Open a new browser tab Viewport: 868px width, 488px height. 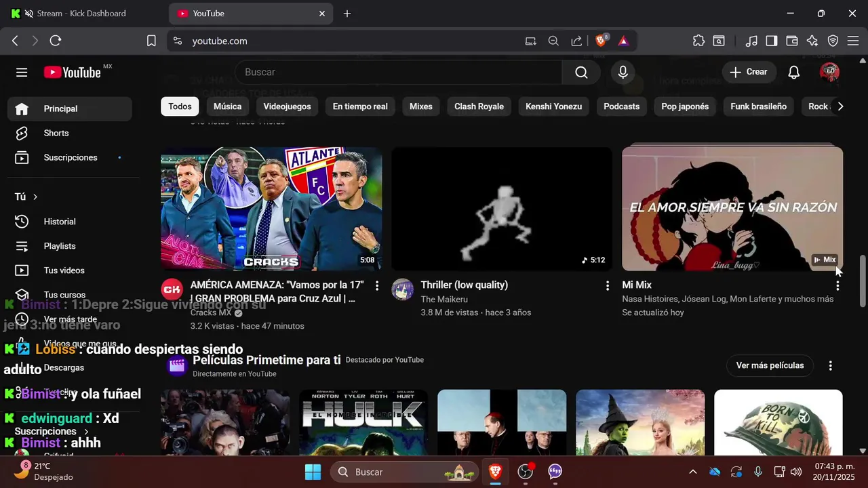[347, 14]
